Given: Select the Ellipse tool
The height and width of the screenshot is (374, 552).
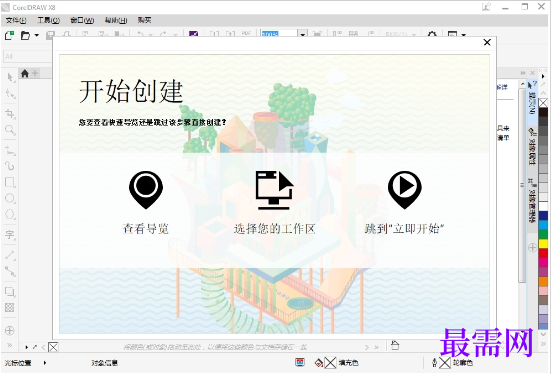Looking at the screenshot, I should [10, 198].
